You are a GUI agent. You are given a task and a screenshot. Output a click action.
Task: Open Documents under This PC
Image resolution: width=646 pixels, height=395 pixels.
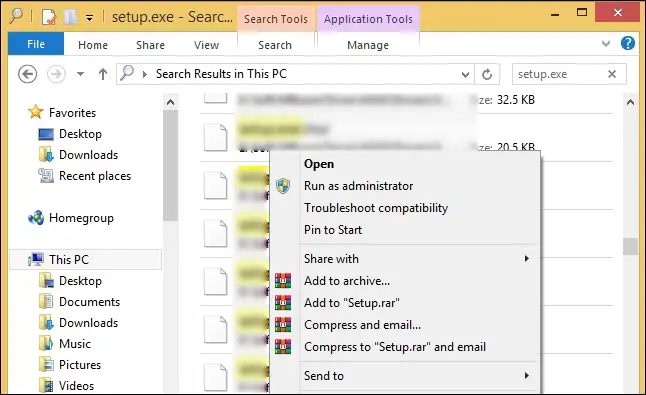coord(89,302)
